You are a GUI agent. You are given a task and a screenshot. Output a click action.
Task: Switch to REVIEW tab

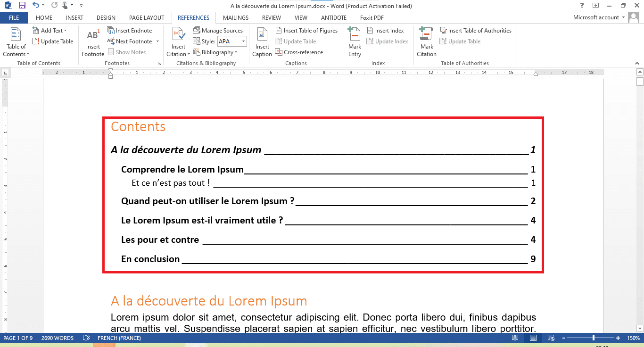point(272,18)
